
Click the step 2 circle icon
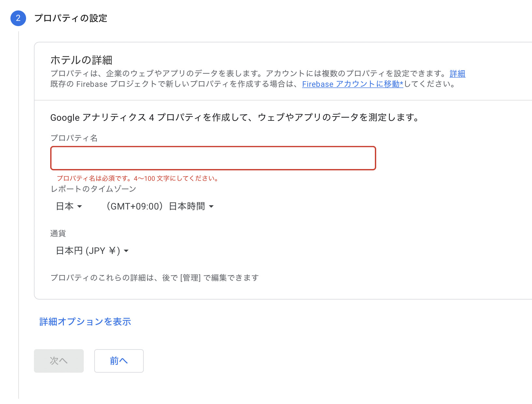pyautogui.click(x=18, y=18)
